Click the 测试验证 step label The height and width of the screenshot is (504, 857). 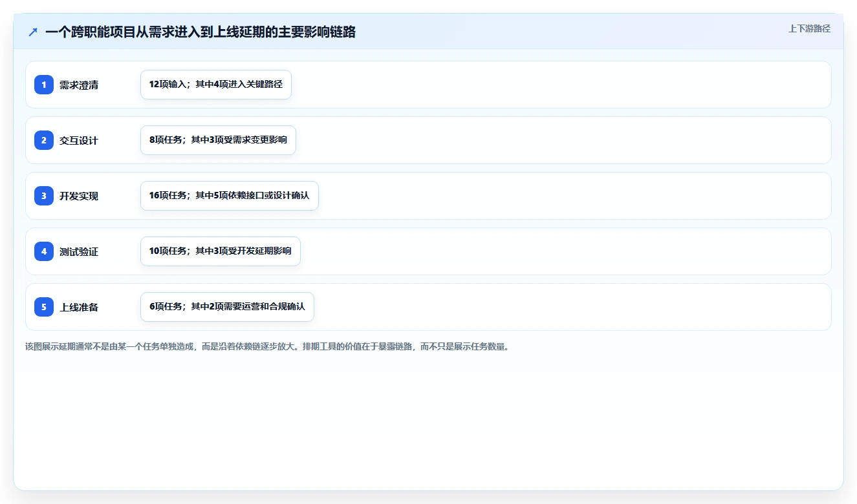coord(79,252)
